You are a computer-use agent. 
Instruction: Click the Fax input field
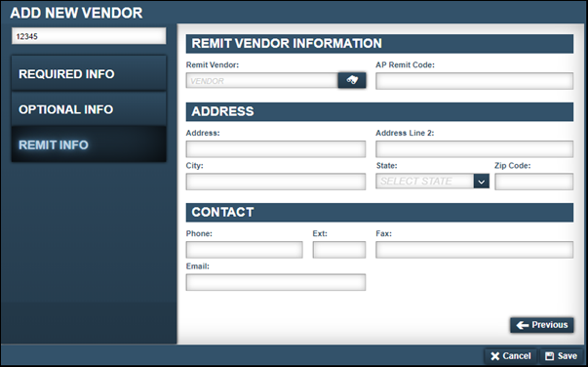(x=474, y=250)
